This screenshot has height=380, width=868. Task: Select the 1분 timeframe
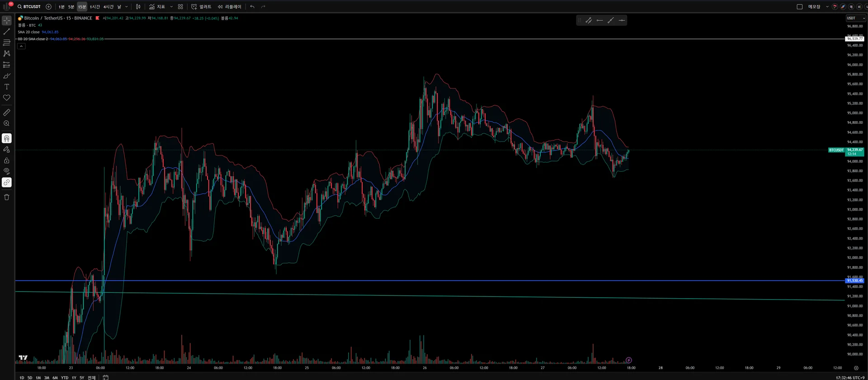[61, 7]
